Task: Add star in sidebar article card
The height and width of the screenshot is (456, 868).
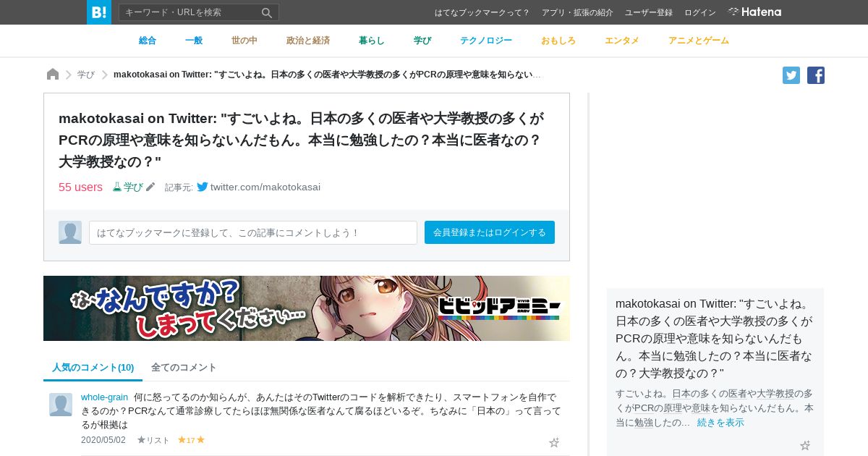Action: [805, 446]
